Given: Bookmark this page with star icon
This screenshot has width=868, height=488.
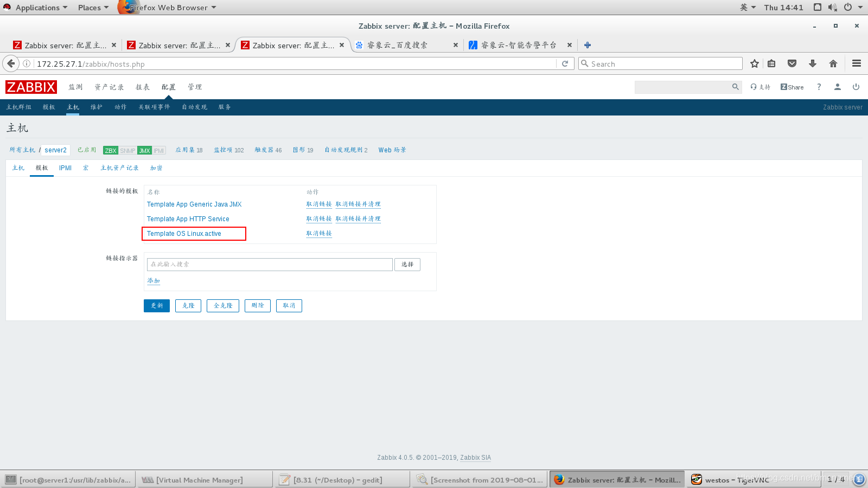Looking at the screenshot, I should pos(754,63).
